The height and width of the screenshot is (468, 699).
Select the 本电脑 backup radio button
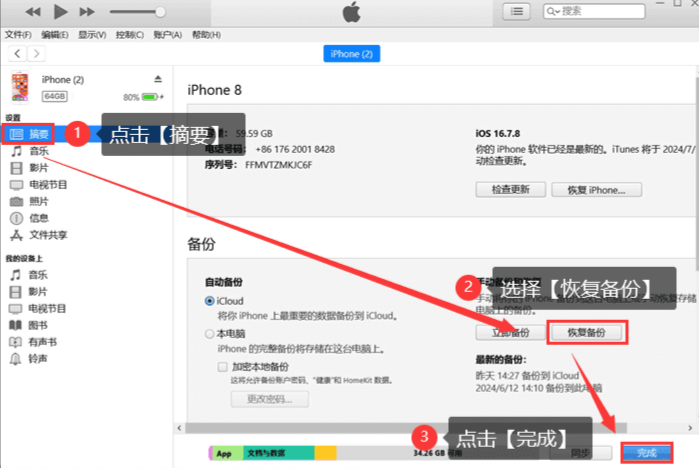[x=209, y=334]
